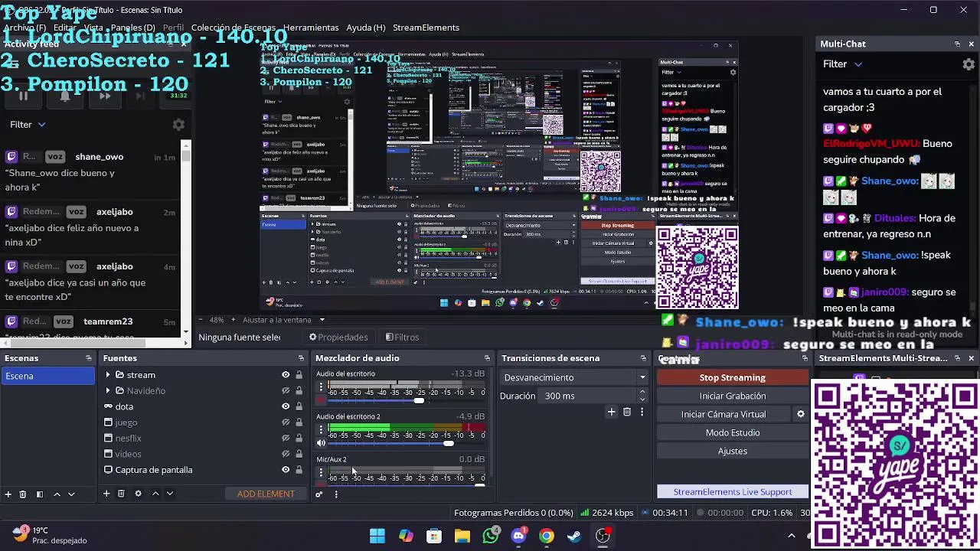Open Multi-Chat settings gear
Viewport: 980px width, 551px height.
[969, 64]
